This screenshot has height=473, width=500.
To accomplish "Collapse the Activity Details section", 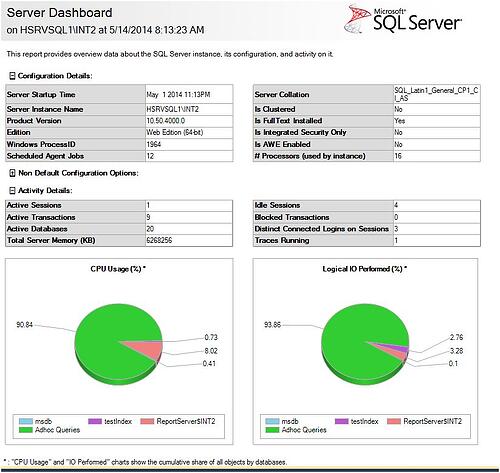I will [12, 191].
